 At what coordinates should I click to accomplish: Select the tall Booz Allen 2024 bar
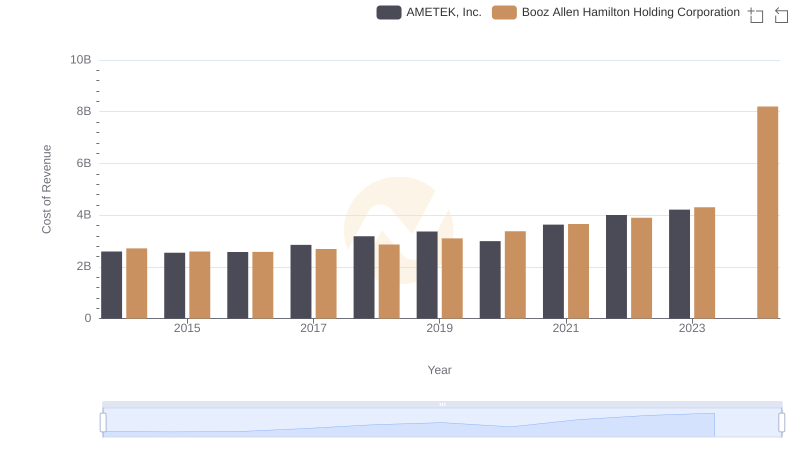click(767, 213)
